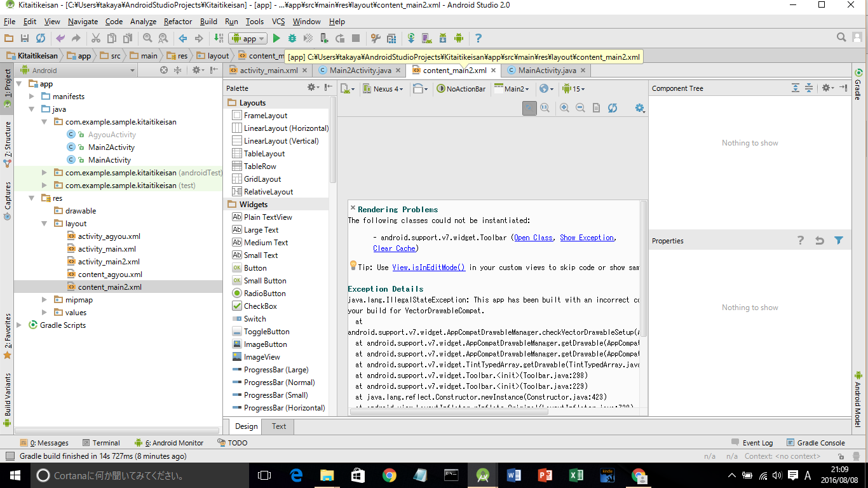Open the Refactor menu

click(x=178, y=22)
